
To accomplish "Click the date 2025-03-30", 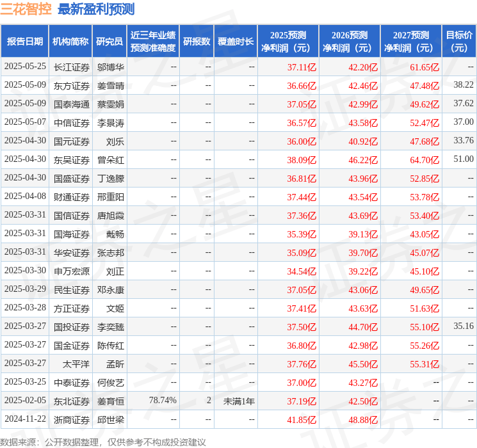I will click(25, 270).
